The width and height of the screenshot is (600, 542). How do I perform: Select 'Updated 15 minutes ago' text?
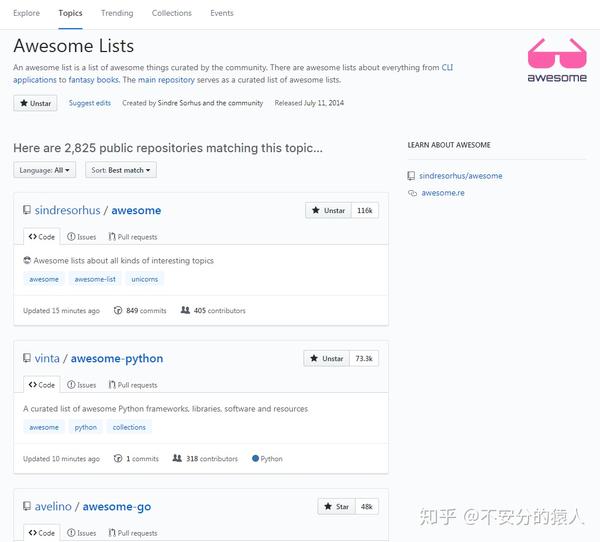point(61,310)
